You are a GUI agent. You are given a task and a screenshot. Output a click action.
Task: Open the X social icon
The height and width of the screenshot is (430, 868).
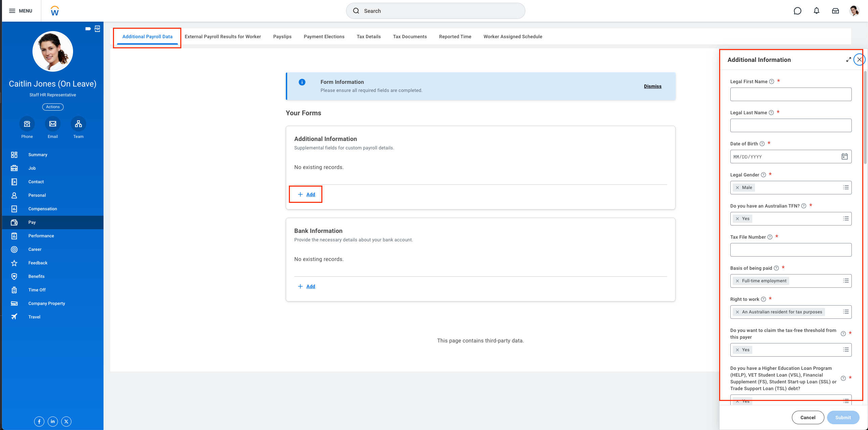coord(66,422)
